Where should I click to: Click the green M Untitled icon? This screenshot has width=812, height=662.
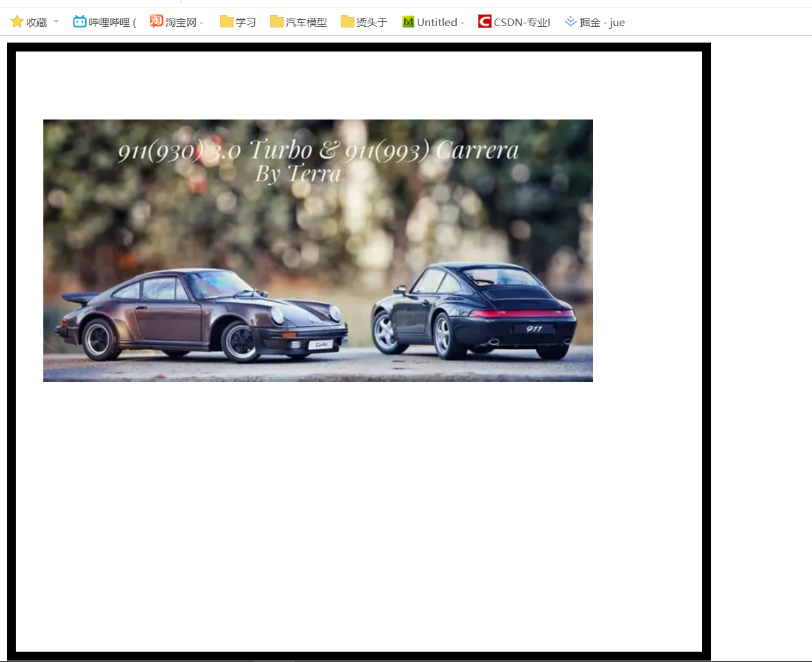tap(408, 22)
